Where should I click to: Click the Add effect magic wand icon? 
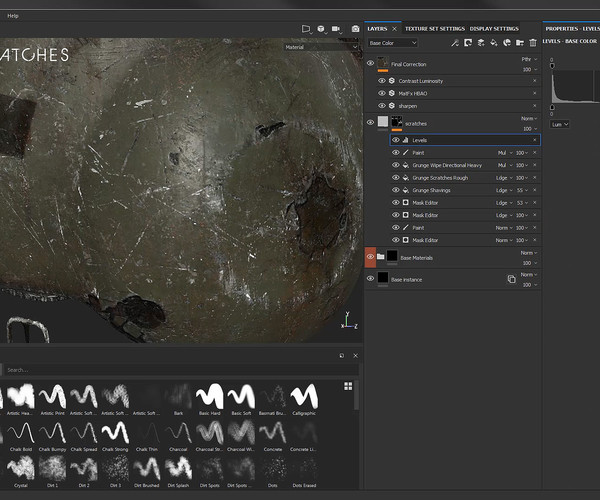pos(455,43)
